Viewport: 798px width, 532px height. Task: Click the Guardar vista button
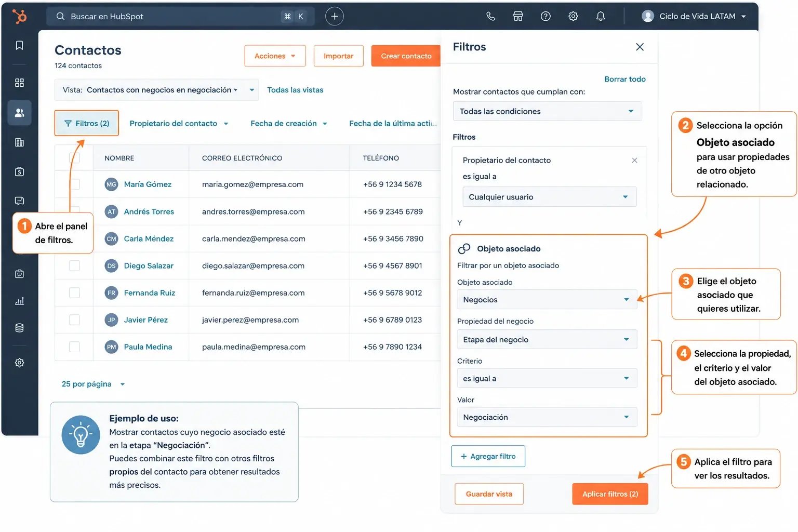coord(489,494)
